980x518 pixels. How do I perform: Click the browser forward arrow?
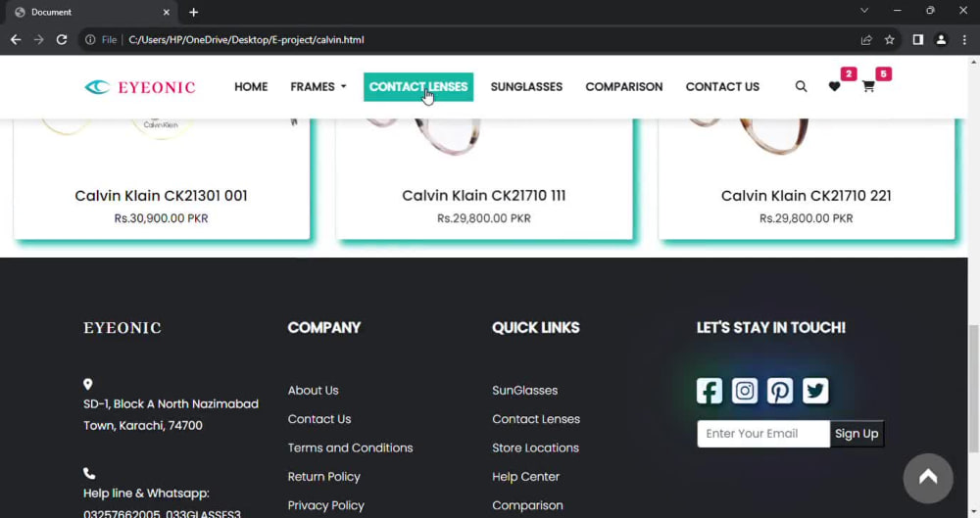(39, 39)
